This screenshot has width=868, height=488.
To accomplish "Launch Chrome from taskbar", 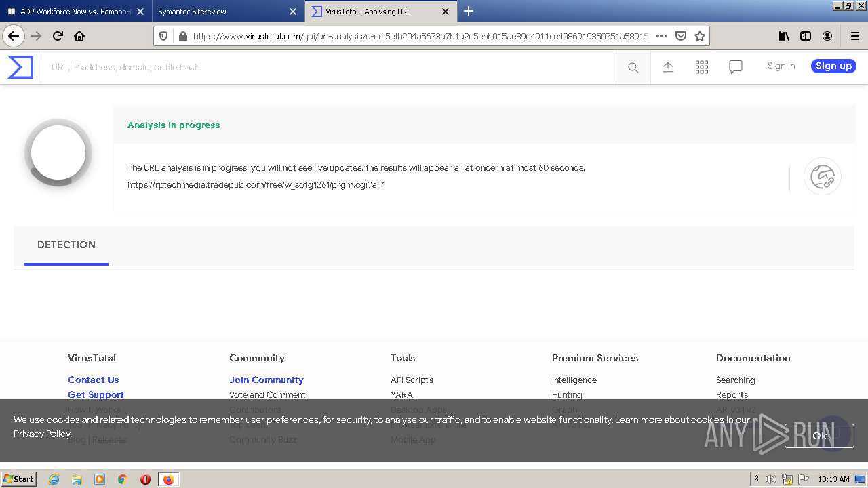I will [123, 479].
